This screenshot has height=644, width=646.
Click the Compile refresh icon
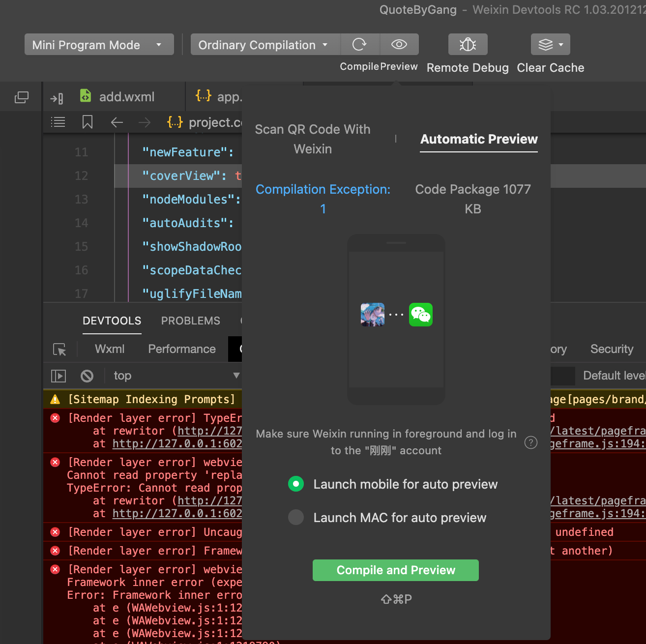[360, 44]
